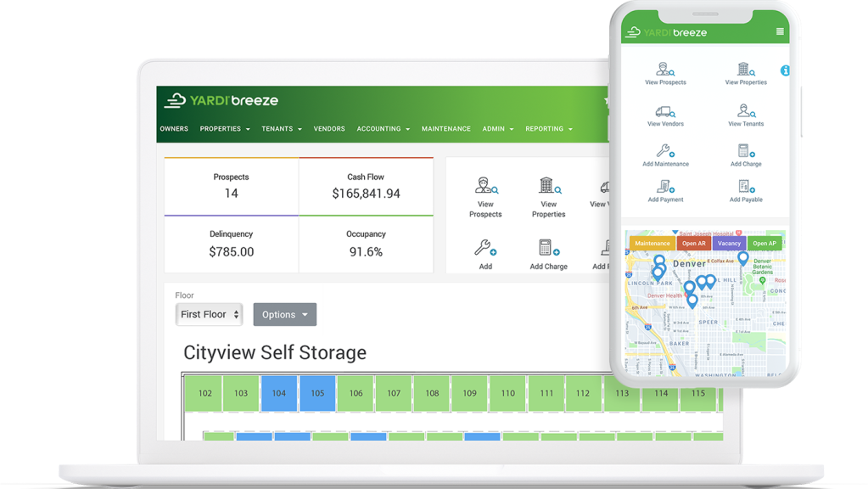The image size is (868, 489).
Task: Open the Options dropdown button
Action: click(x=284, y=315)
